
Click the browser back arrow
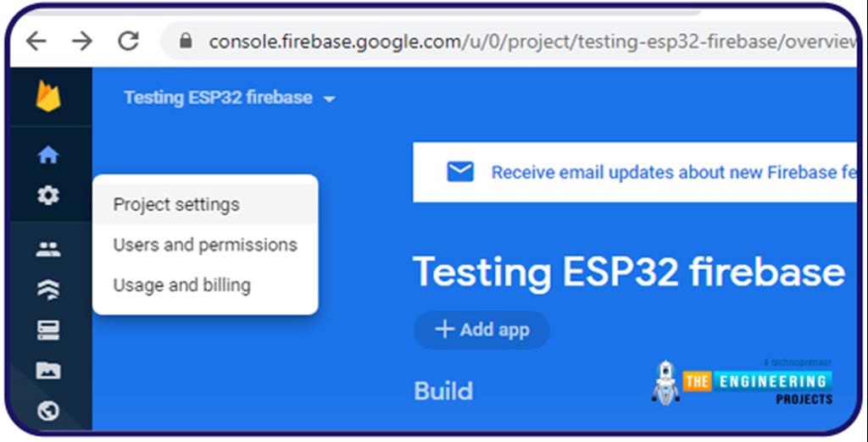coord(36,41)
